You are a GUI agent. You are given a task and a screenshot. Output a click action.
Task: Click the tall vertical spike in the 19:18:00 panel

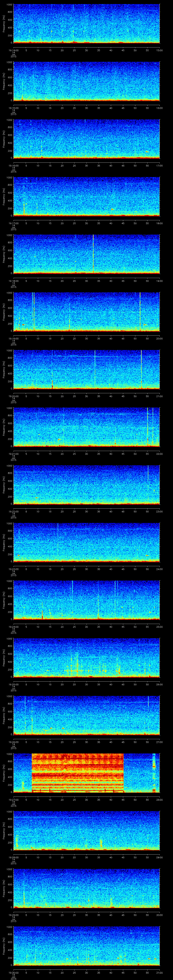(x=93, y=254)
